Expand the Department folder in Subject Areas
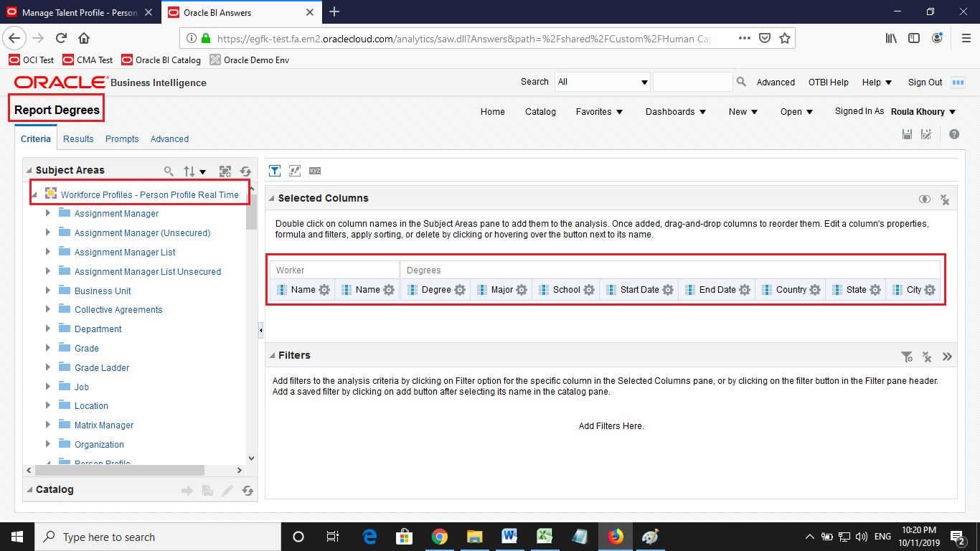Image resolution: width=980 pixels, height=551 pixels. point(47,329)
